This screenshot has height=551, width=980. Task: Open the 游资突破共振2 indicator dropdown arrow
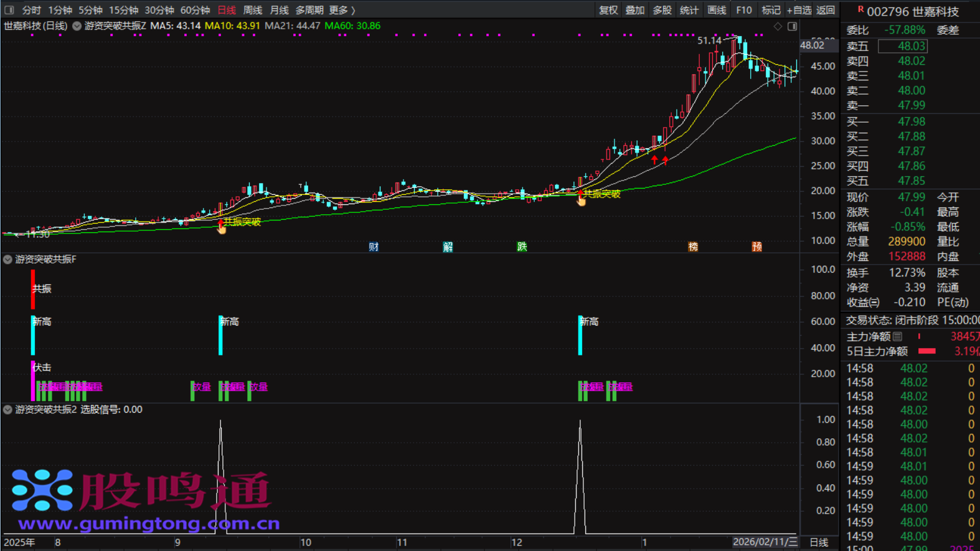[x=7, y=410]
